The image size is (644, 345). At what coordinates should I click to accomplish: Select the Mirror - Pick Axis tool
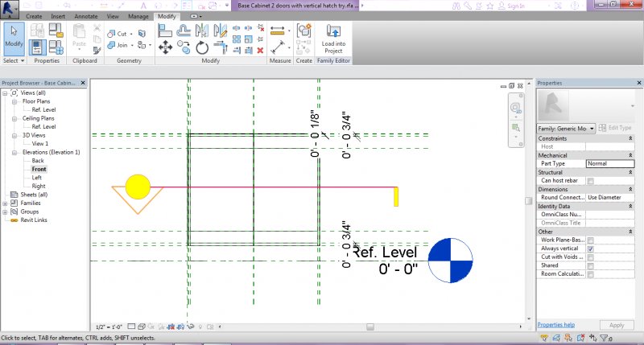click(202, 31)
